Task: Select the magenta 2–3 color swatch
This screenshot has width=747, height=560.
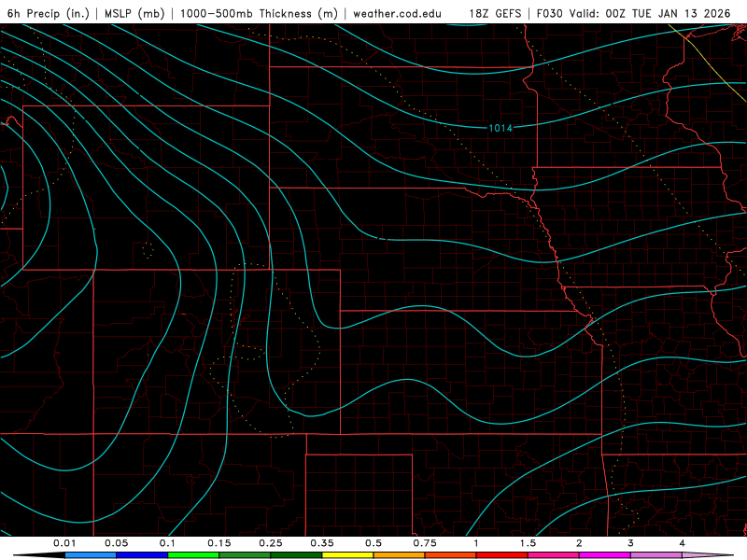Action: [605, 555]
